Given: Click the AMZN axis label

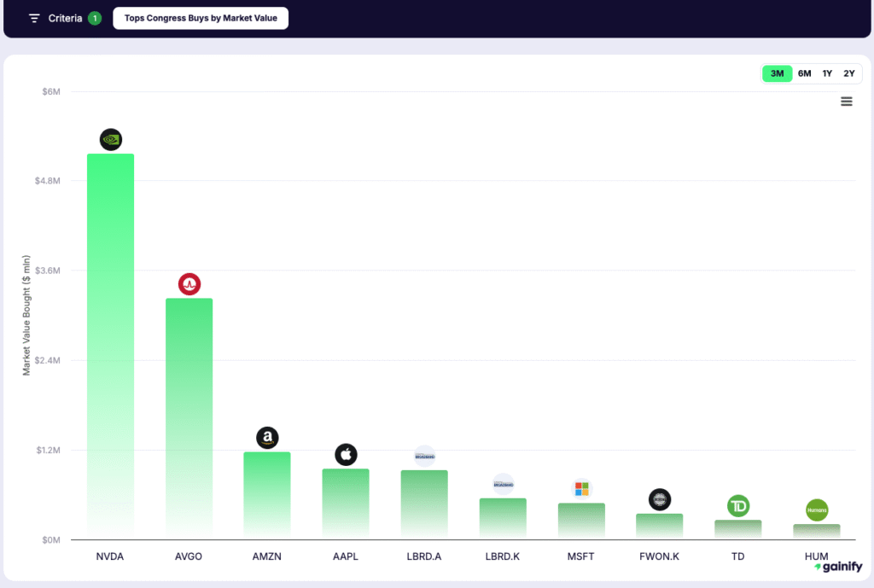Looking at the screenshot, I should (x=267, y=556).
